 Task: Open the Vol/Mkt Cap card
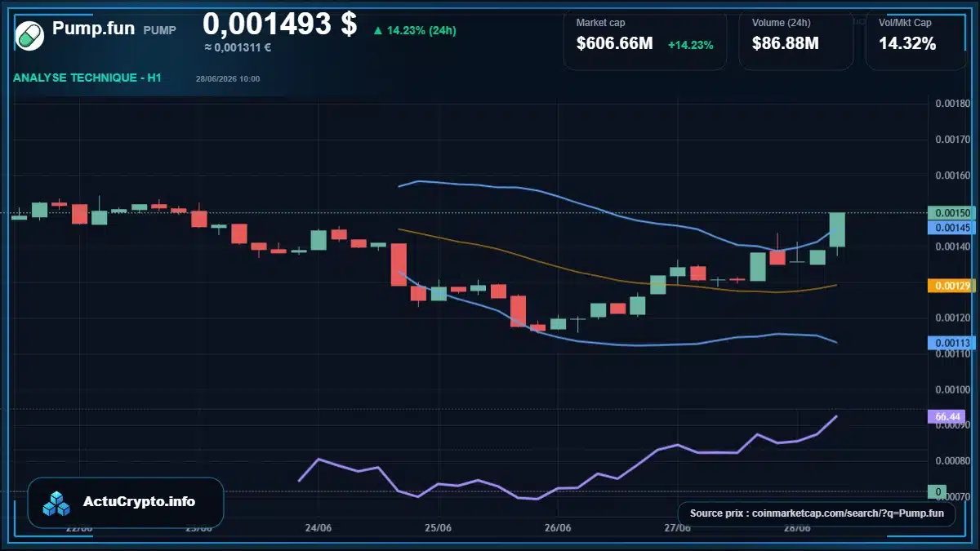coord(915,39)
